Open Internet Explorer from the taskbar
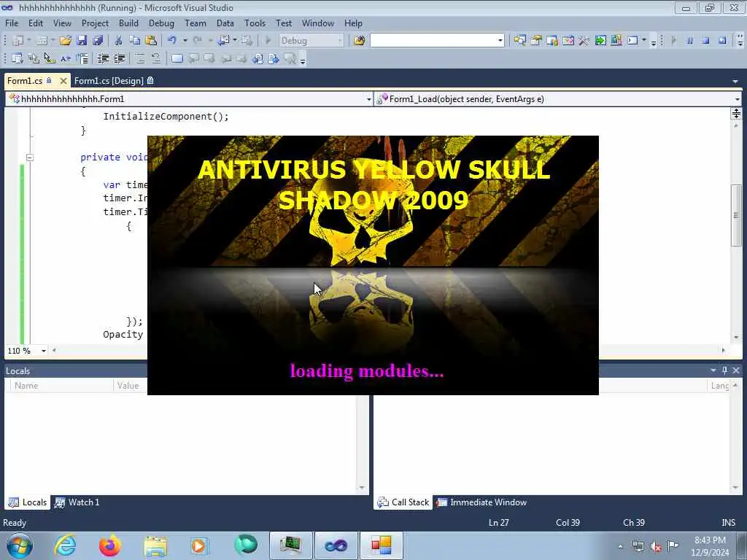 (x=65, y=545)
